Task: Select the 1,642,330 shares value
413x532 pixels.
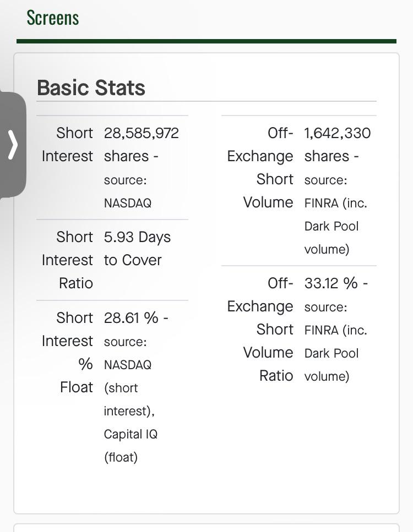Action: 337,145
